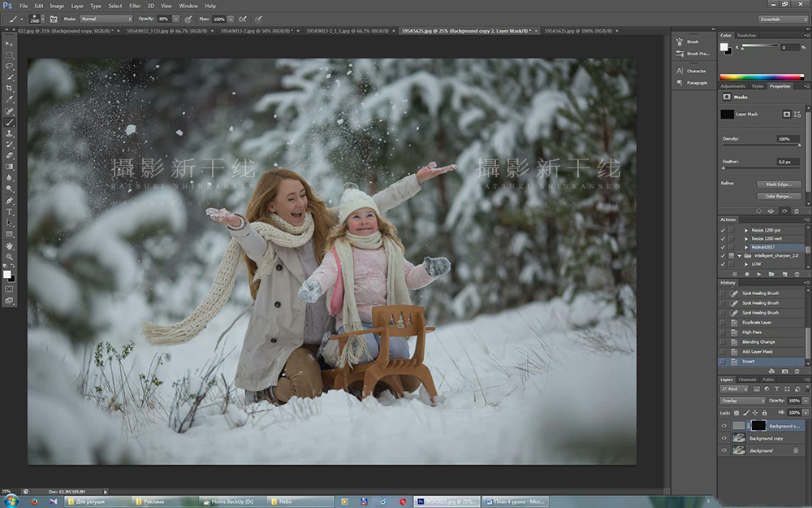
Task: Toggle checkmark for intelligent_sharpen_2.0 action set
Action: [x=723, y=255]
